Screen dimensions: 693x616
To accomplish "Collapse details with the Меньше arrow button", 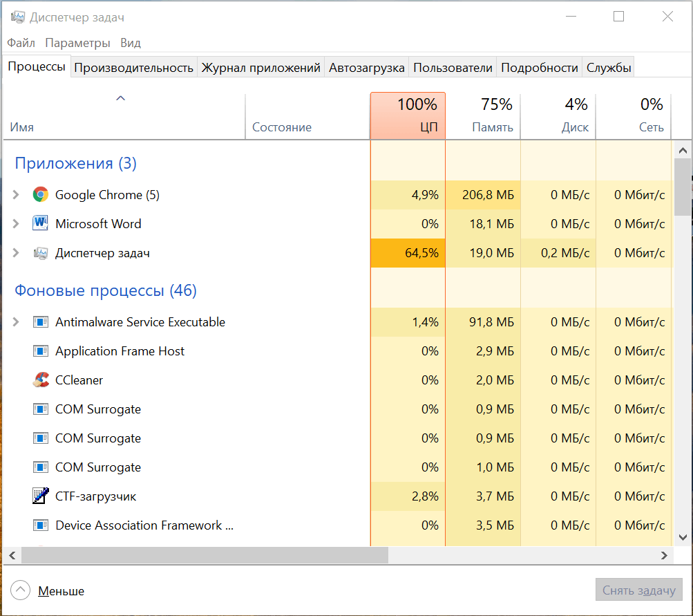I will [21, 590].
